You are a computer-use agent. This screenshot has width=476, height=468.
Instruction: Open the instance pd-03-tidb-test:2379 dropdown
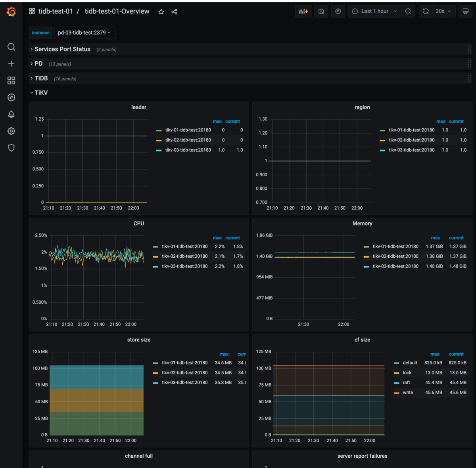coord(84,33)
